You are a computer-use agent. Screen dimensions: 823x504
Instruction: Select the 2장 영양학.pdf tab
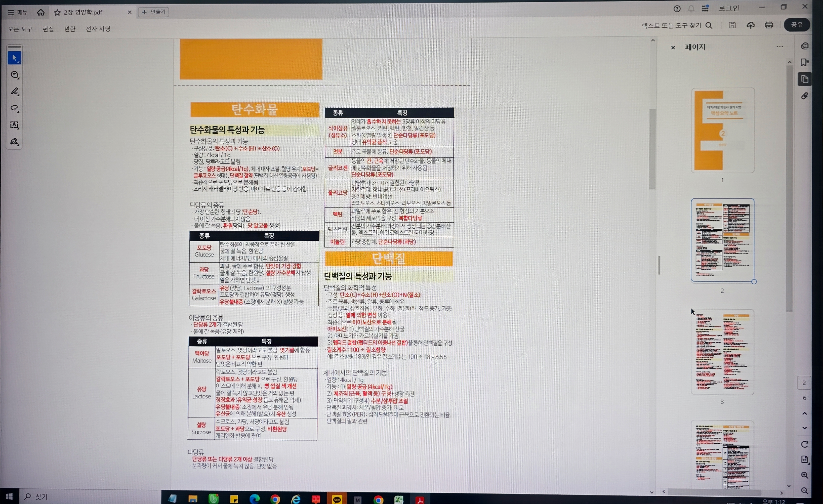(x=92, y=12)
